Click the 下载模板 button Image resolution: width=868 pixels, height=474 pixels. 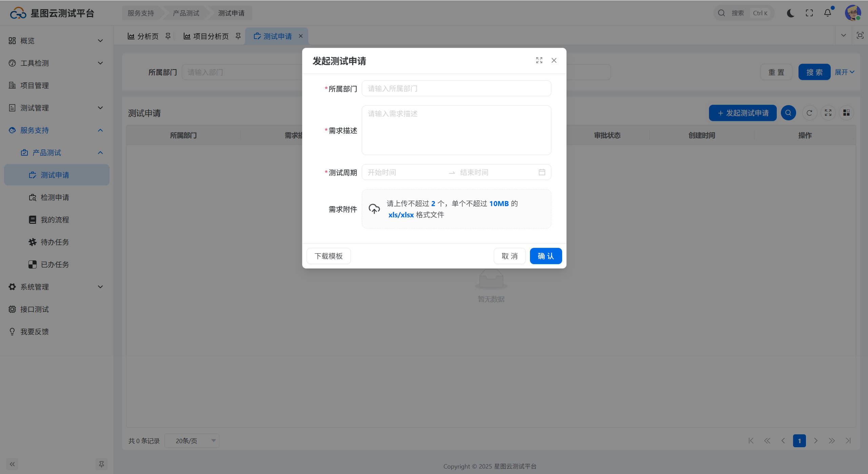(x=328, y=256)
